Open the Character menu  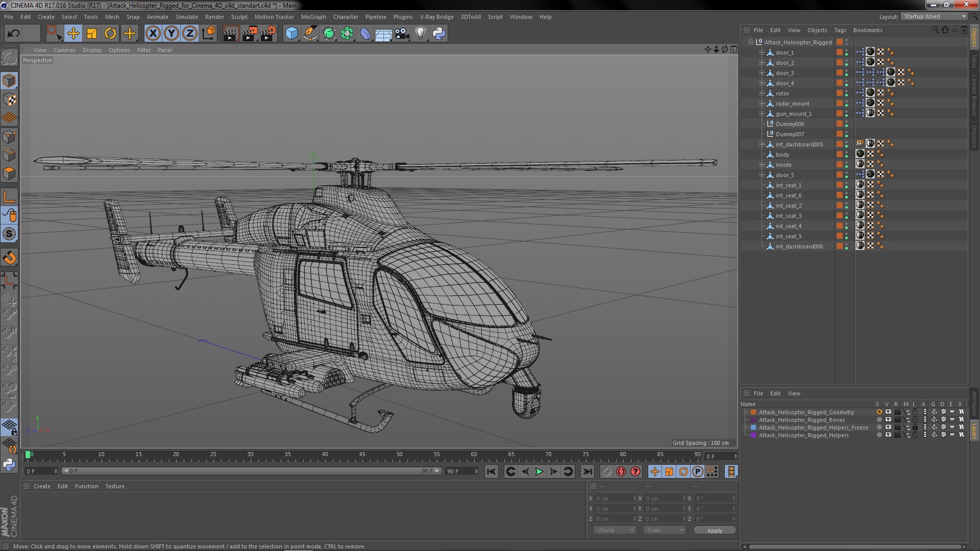(x=346, y=17)
